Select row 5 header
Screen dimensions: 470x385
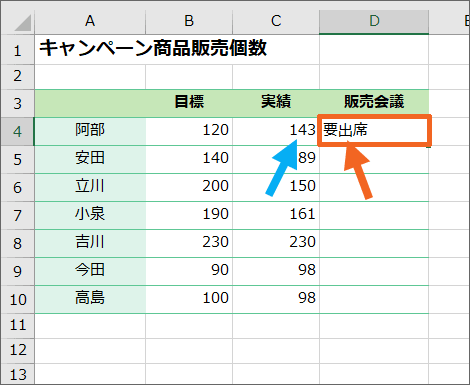click(17, 159)
